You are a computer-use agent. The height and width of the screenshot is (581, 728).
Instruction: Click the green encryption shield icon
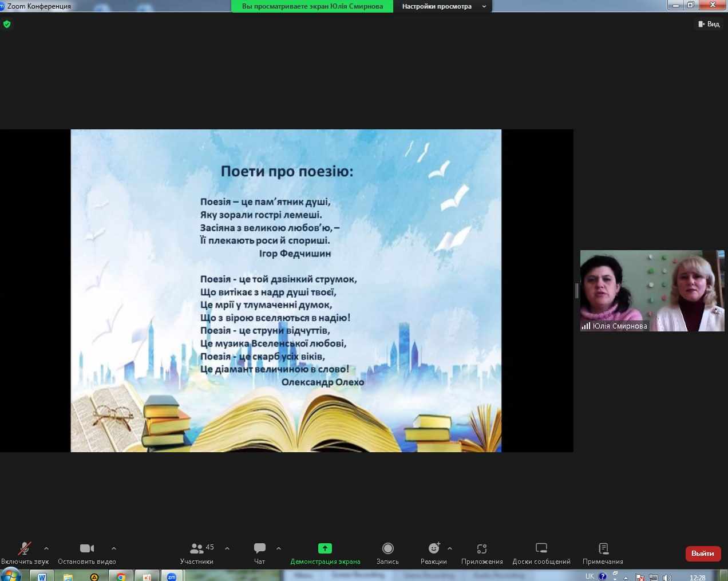click(7, 24)
